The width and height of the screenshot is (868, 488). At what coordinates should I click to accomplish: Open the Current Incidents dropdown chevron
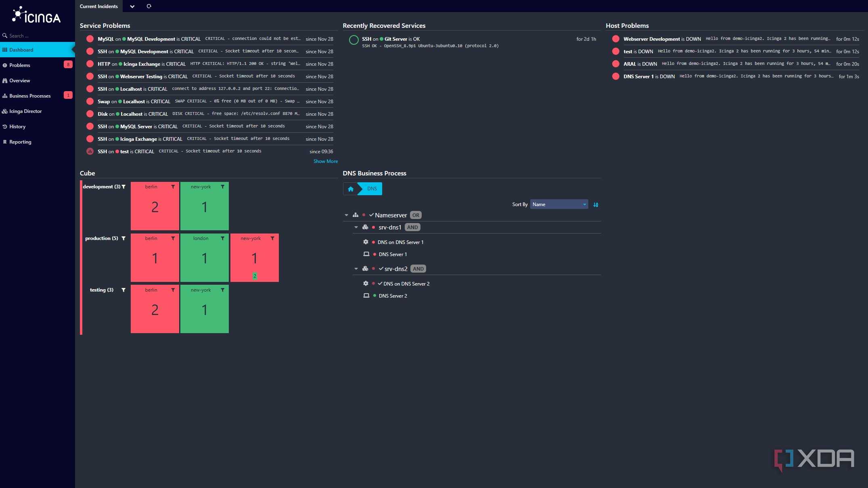[132, 6]
